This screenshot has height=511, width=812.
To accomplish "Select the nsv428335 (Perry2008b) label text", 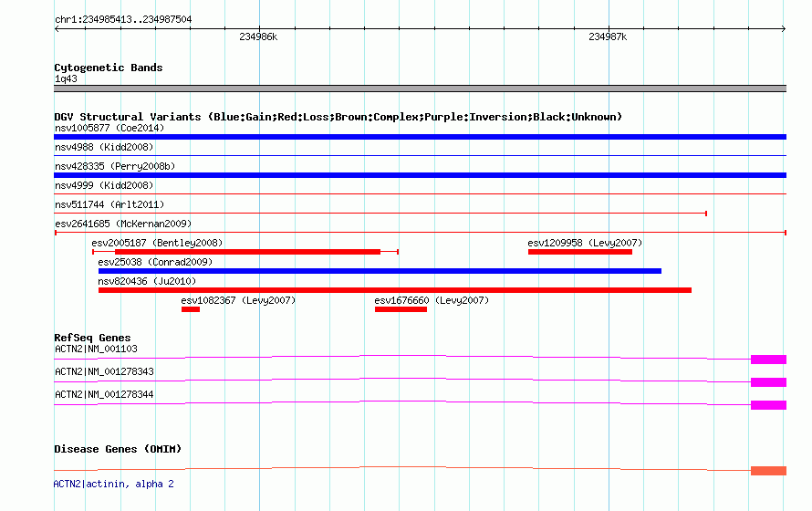I will [115, 166].
